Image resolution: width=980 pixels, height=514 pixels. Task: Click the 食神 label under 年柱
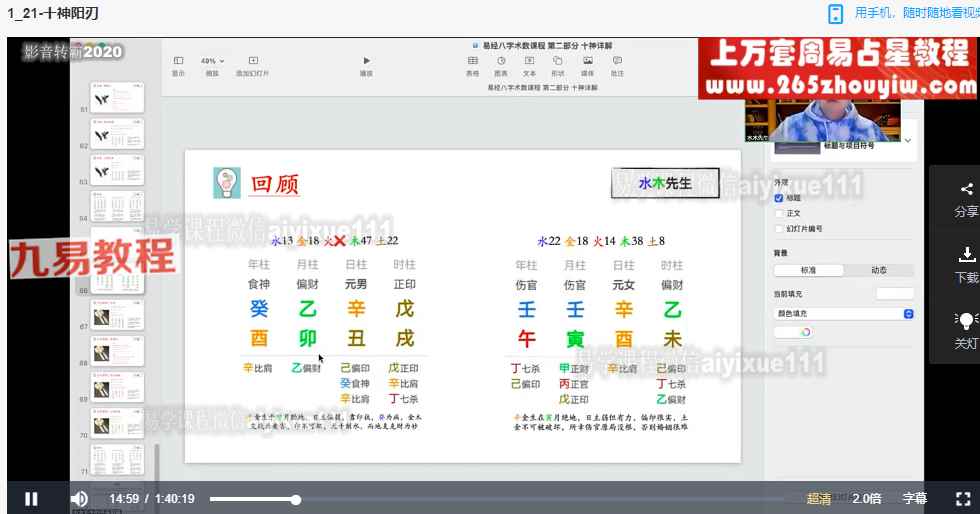259,284
